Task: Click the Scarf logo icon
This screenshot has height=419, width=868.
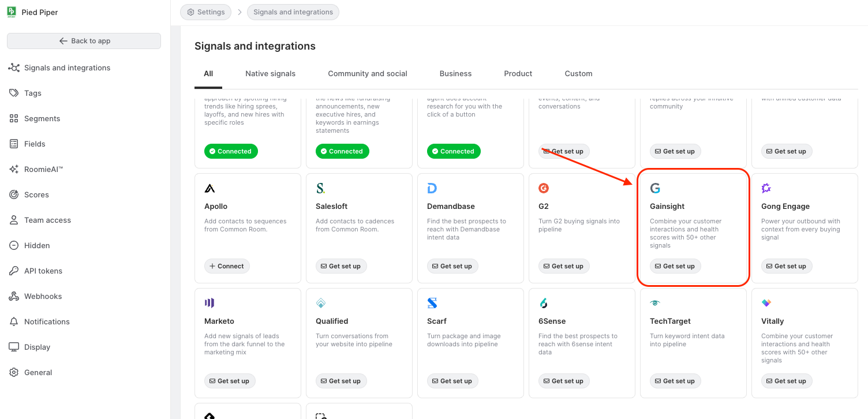Action: point(432,303)
